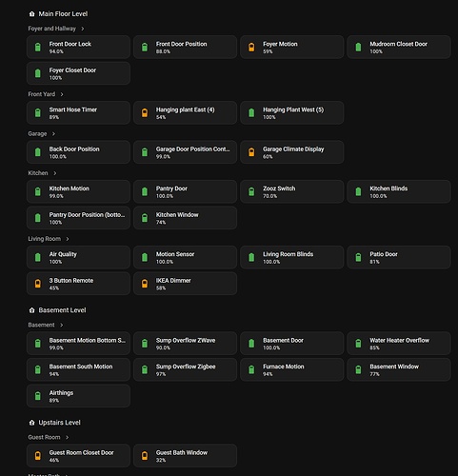Click the home icon beside Upstairs Level
Screen dimensions: 458x476
click(x=31, y=423)
